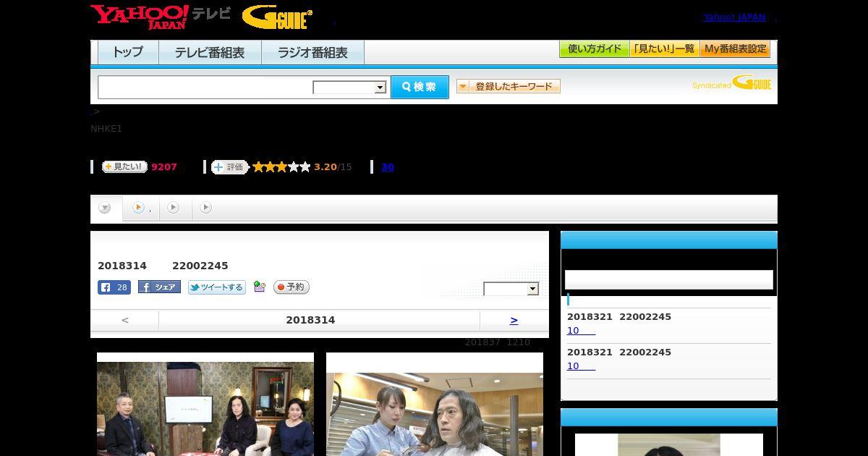Open the search category dropdown
Image resolution: width=868 pixels, height=456 pixels.
tap(350, 88)
